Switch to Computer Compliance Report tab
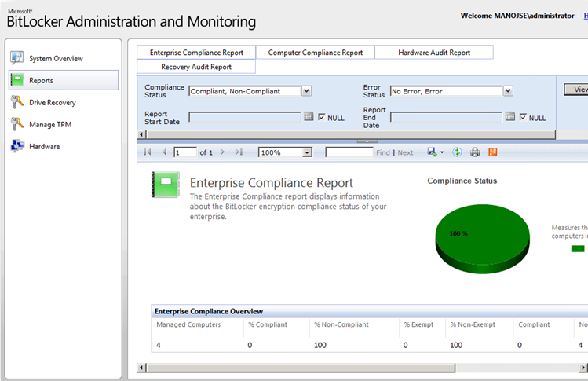Screen dimensions: 588x381 (x=316, y=53)
